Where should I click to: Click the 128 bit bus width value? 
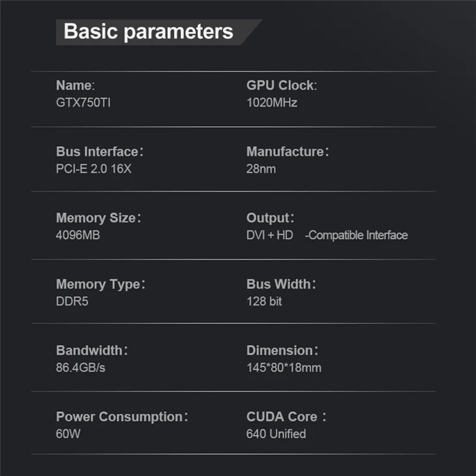(x=264, y=302)
